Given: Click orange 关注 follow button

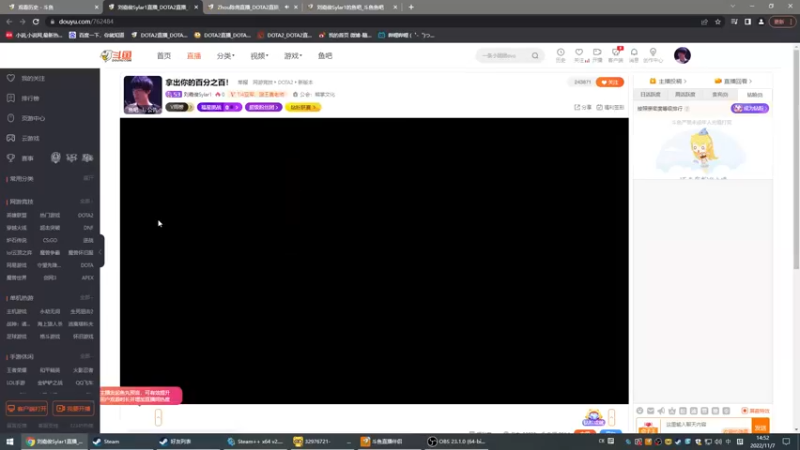Looking at the screenshot, I should click(610, 82).
